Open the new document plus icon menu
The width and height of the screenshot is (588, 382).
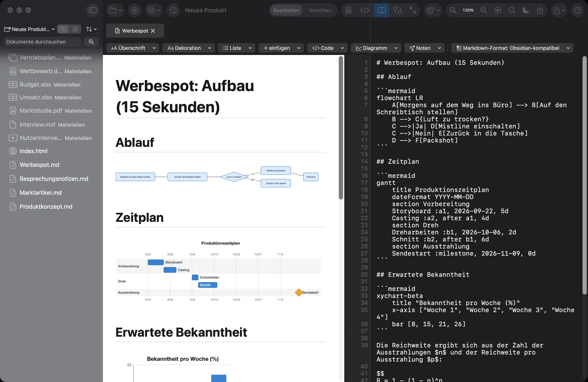[x=154, y=10]
